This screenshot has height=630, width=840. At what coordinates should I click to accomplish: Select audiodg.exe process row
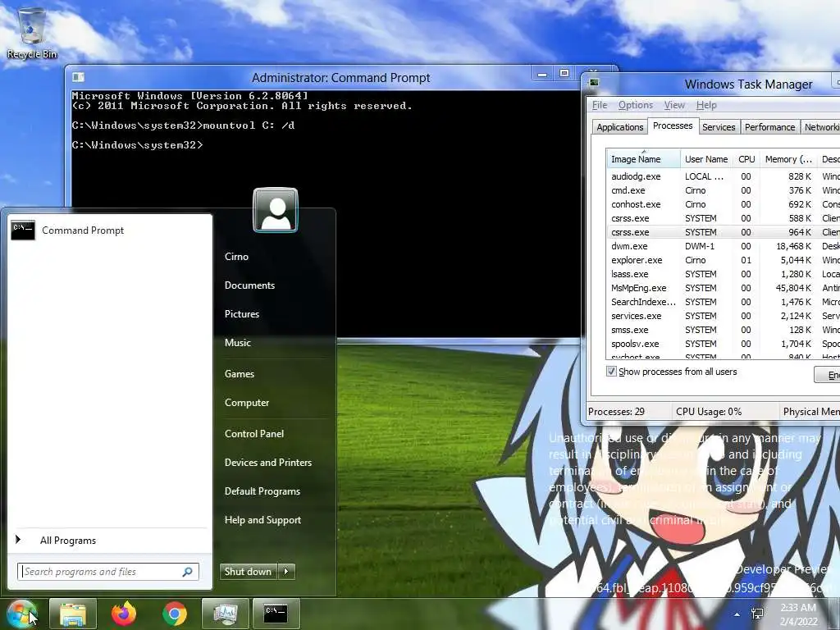click(x=724, y=176)
